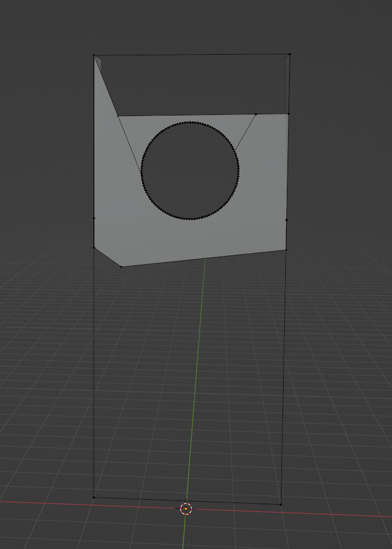The image size is (392, 549).
Task: Select the vertex atop the short right diagonal edge
Action: (x=256, y=114)
